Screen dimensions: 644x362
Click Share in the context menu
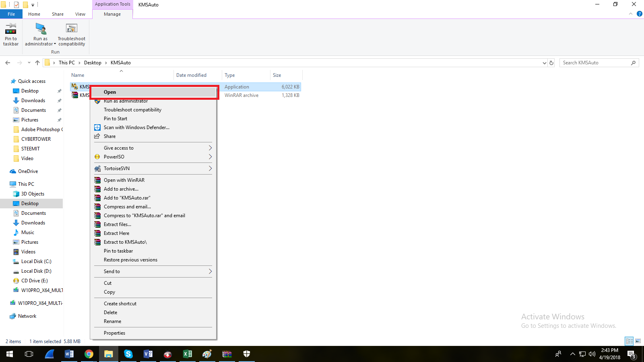153,136
